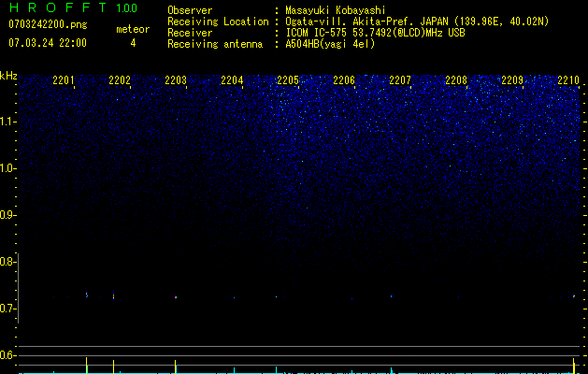Click the 1.0 kHz axis label
The height and width of the screenshot is (374, 588).
coord(7,168)
